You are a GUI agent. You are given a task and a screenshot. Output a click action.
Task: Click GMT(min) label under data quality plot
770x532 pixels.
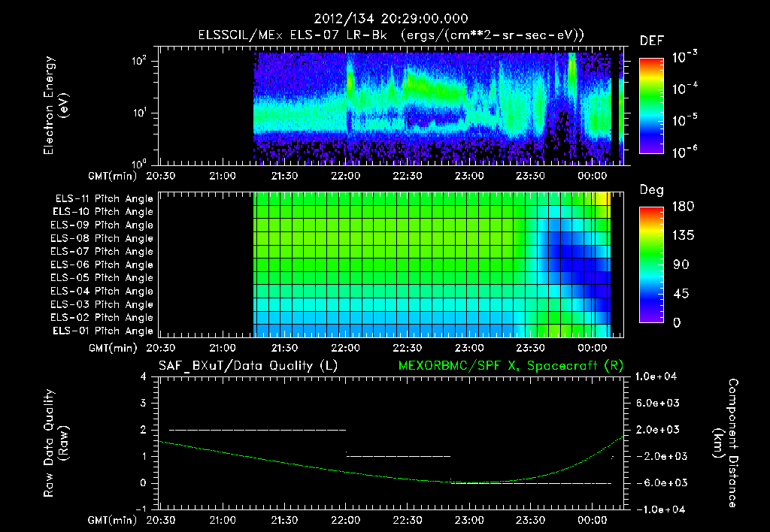click(113, 520)
